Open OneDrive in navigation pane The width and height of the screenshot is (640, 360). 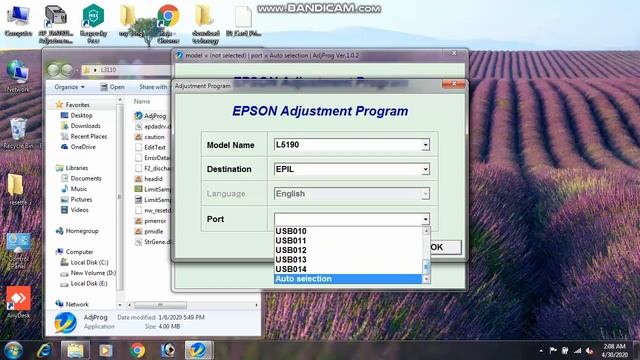78,147
